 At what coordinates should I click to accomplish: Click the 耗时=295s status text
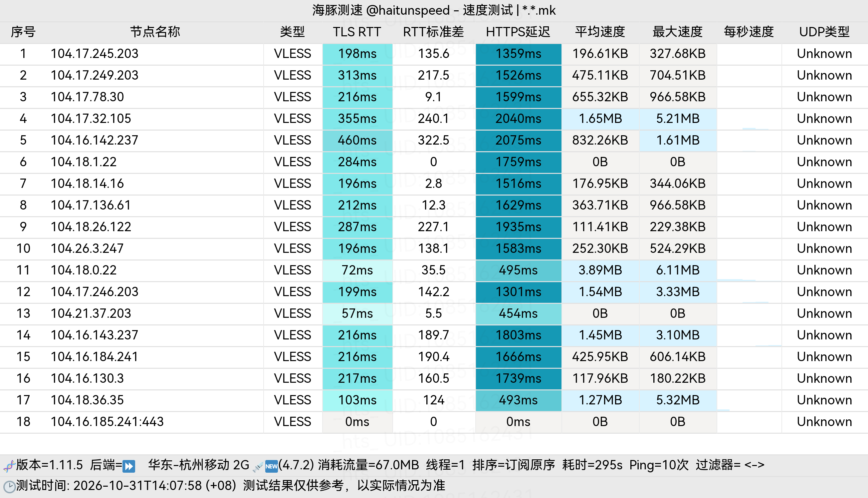click(x=592, y=465)
